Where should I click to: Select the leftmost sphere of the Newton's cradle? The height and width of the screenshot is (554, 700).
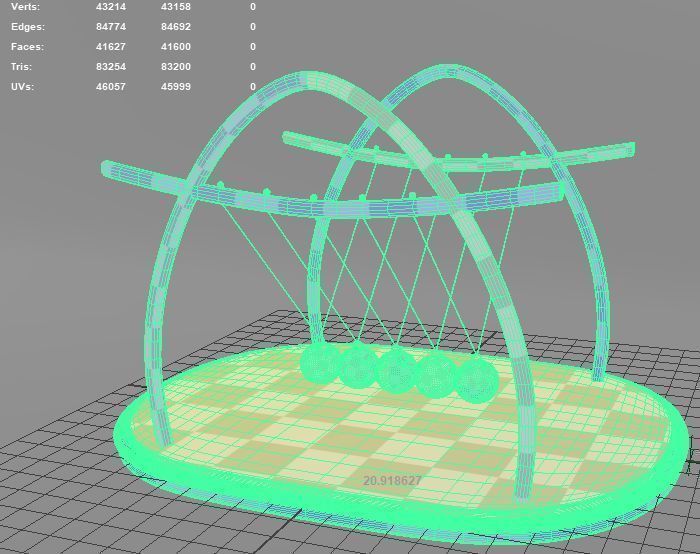pyautogui.click(x=320, y=363)
